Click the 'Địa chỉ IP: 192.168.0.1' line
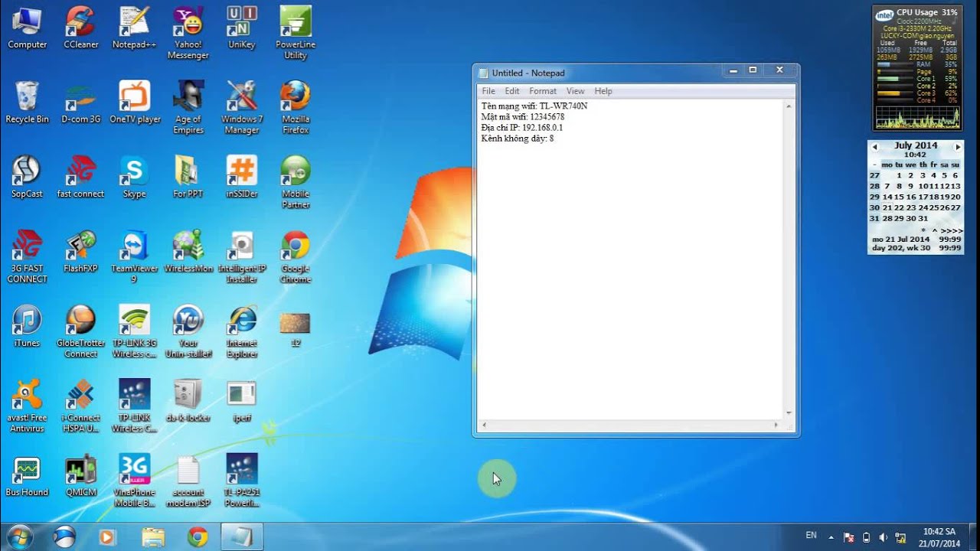The width and height of the screenshot is (980, 551). coord(522,128)
